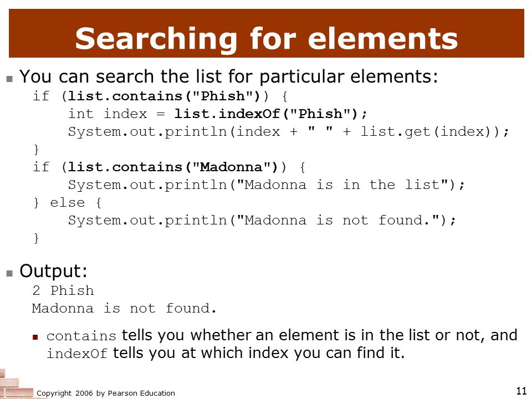
Task: Click the 'Madonna is not found.' println statement
Action: (x=262, y=221)
